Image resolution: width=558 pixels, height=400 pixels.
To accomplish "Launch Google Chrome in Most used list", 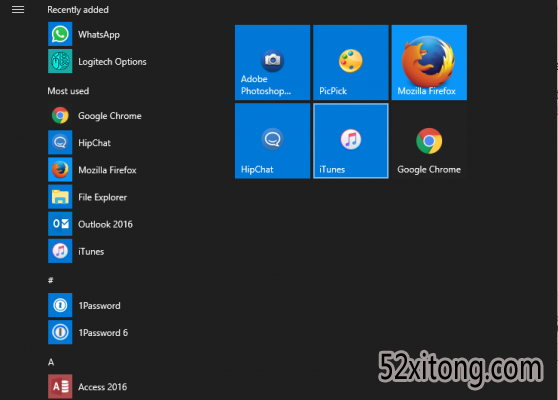I will [x=60, y=116].
